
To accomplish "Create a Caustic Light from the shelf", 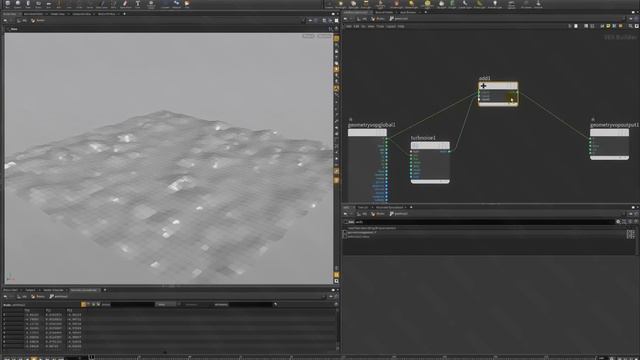I will coord(465,4).
